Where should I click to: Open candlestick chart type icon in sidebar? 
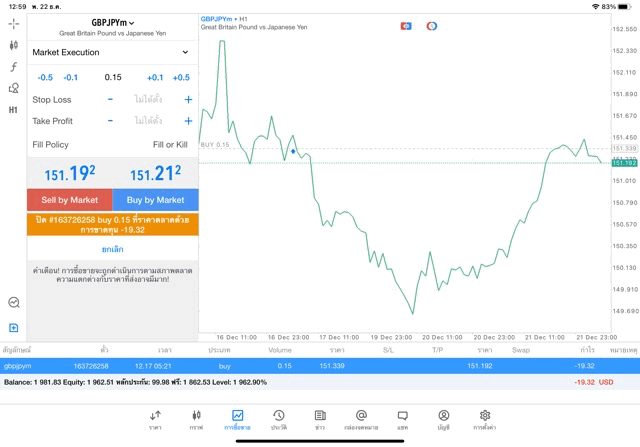[x=13, y=45]
